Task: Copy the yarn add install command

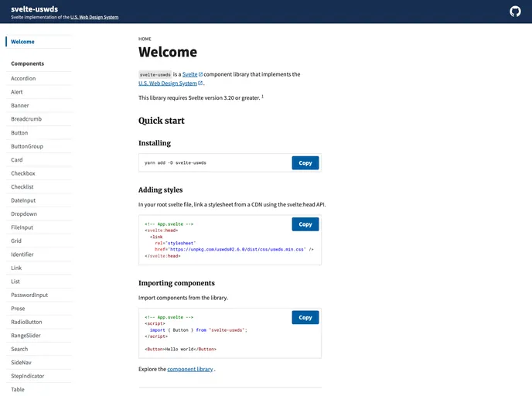Action: [305, 163]
